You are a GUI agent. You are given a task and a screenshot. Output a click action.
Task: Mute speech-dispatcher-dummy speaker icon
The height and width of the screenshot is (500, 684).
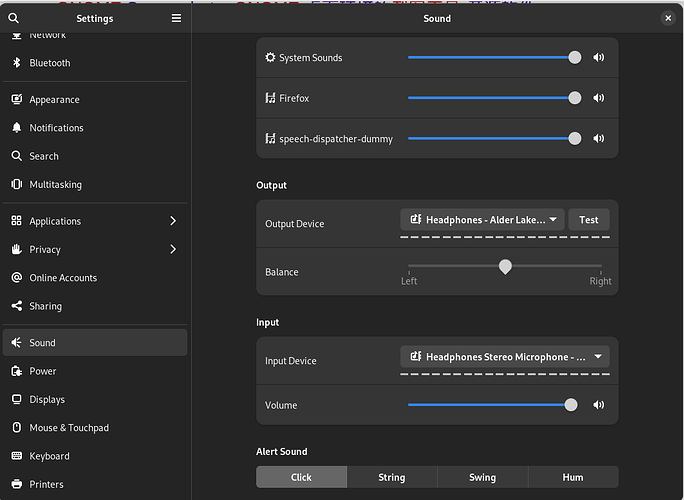(x=598, y=139)
